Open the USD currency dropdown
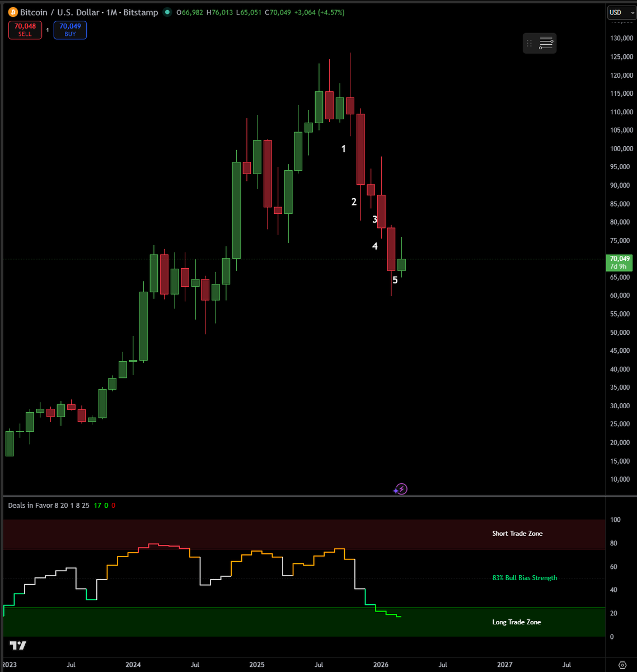637x672 pixels. (622, 12)
